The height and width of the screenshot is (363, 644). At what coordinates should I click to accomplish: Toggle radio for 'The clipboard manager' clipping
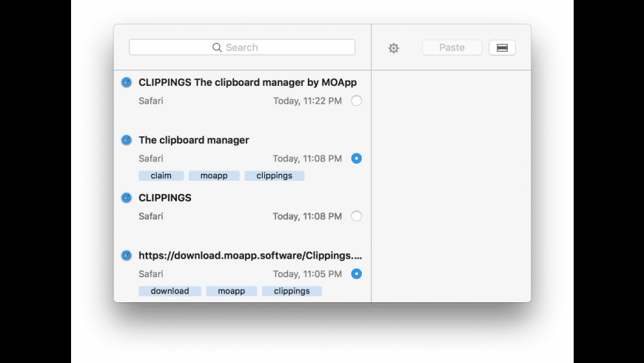click(x=357, y=159)
